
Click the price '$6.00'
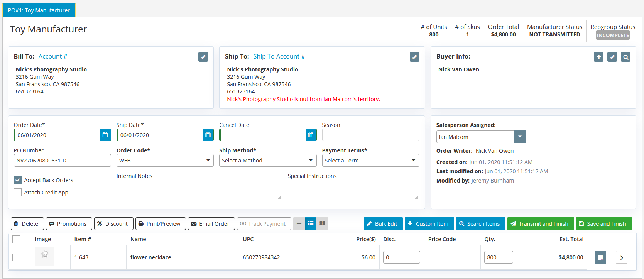(x=368, y=257)
